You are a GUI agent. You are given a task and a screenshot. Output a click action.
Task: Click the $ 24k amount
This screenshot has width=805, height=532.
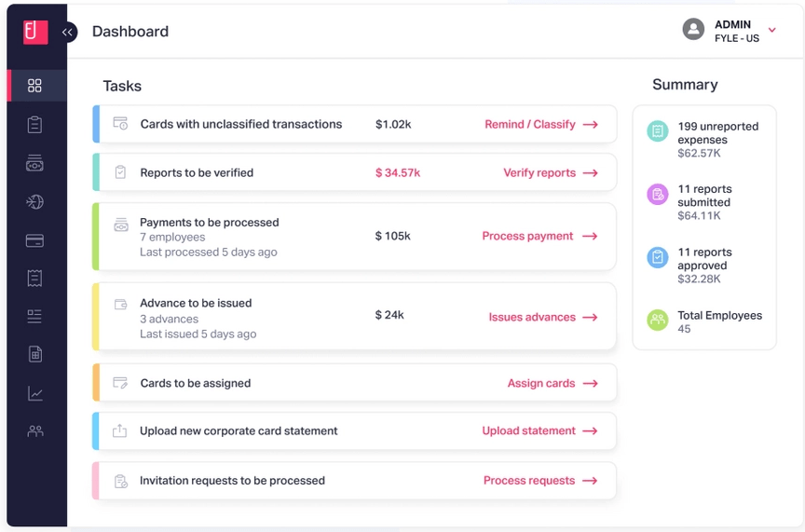[389, 315]
